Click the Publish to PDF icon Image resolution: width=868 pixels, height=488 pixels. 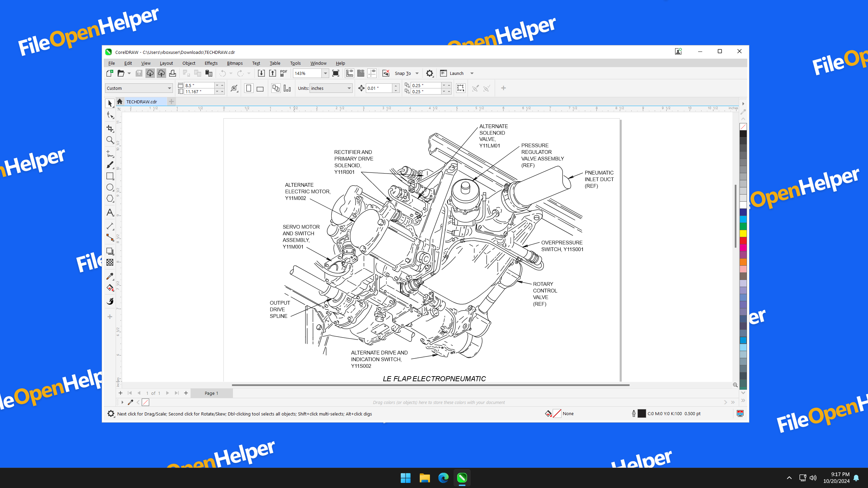pos(283,73)
